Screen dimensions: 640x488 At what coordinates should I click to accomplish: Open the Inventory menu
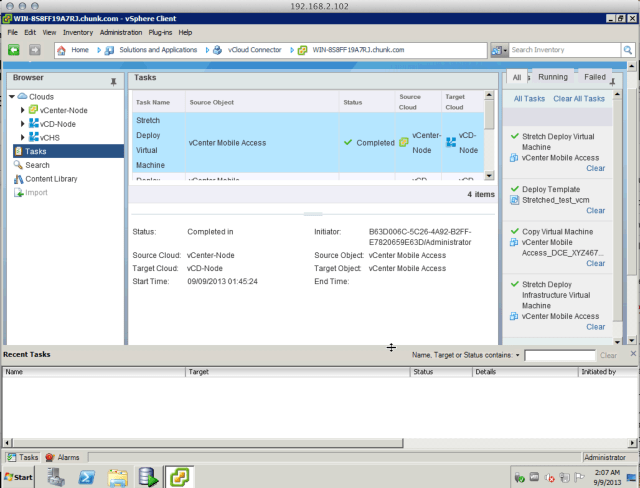[x=78, y=32]
